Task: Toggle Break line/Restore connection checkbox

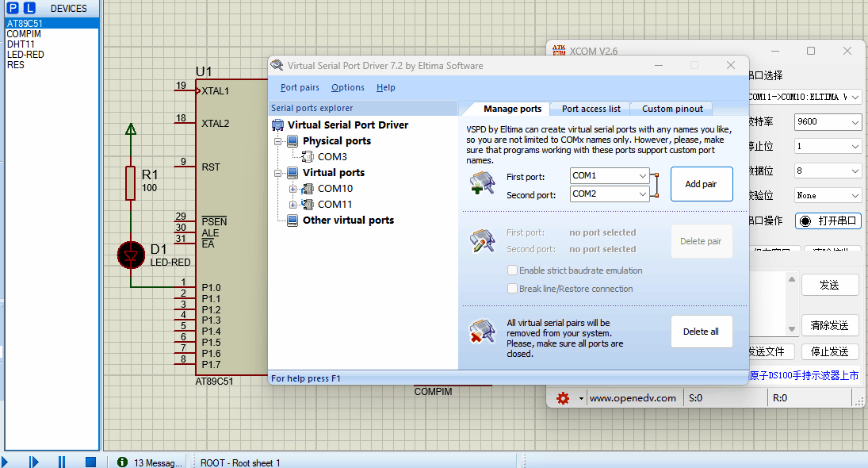Action: 513,289
